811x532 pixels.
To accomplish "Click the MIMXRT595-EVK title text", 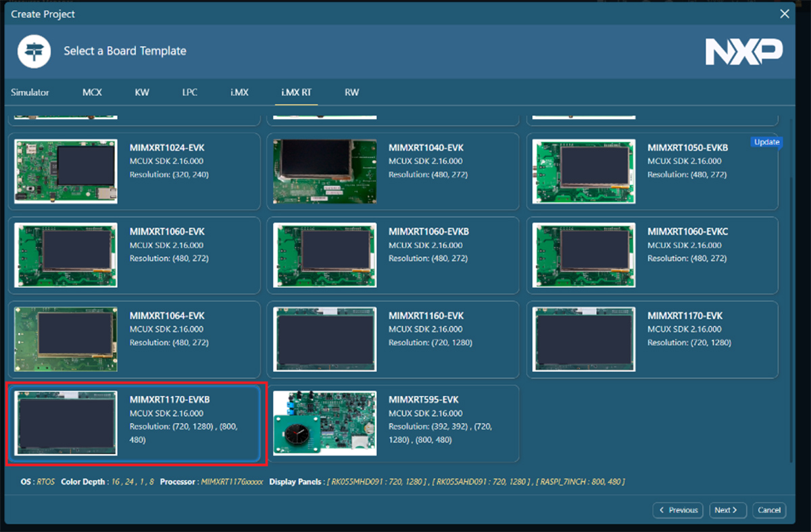I will tap(423, 400).
